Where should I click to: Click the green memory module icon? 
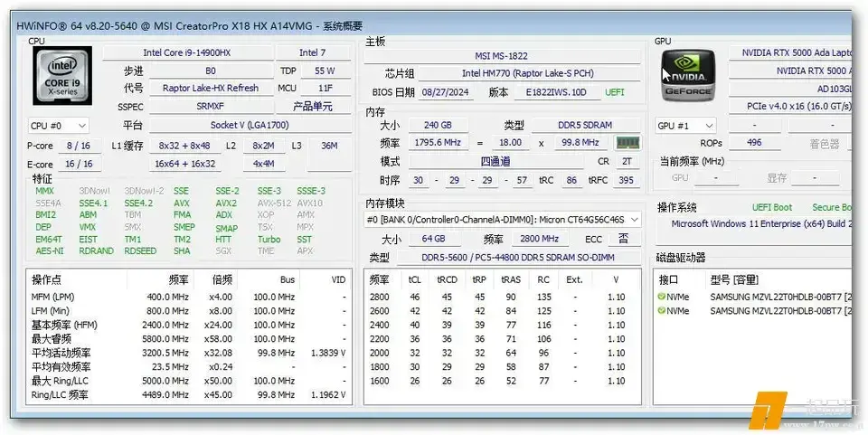pyautogui.click(x=627, y=143)
